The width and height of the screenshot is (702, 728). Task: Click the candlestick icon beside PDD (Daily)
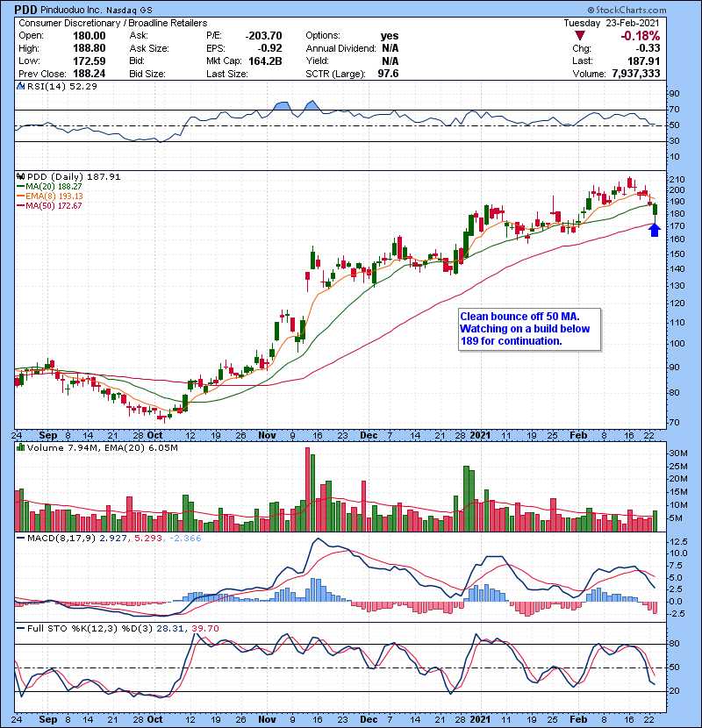pyautogui.click(x=20, y=176)
